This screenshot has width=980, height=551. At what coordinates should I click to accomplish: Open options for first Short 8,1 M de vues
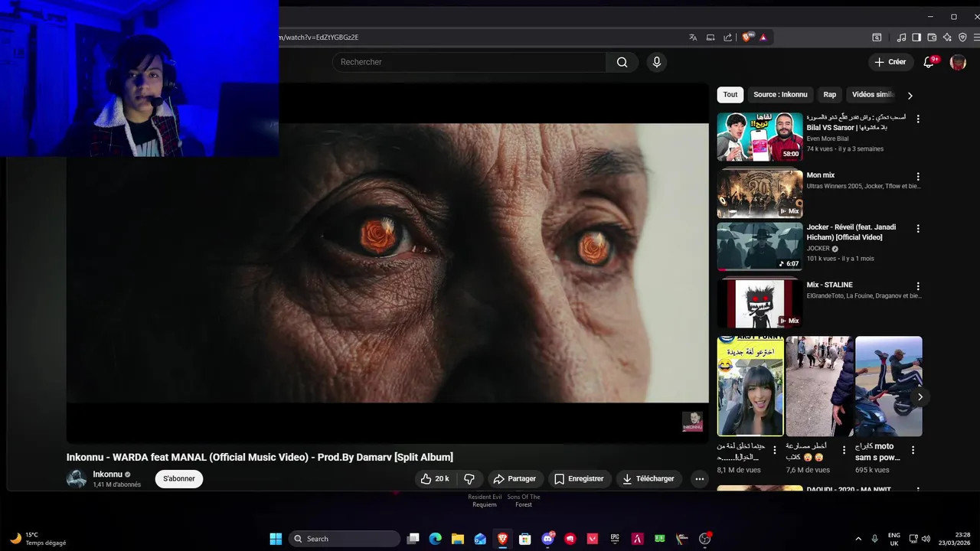pos(775,450)
